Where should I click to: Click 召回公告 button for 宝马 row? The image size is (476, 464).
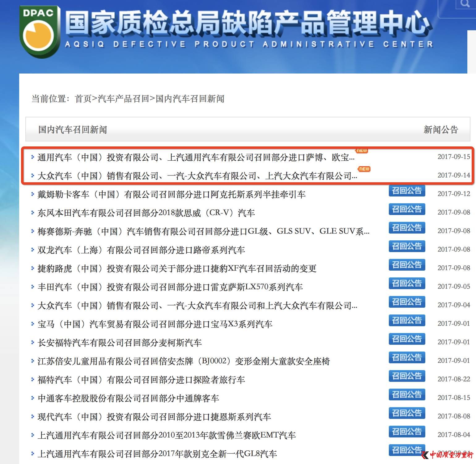tap(407, 320)
